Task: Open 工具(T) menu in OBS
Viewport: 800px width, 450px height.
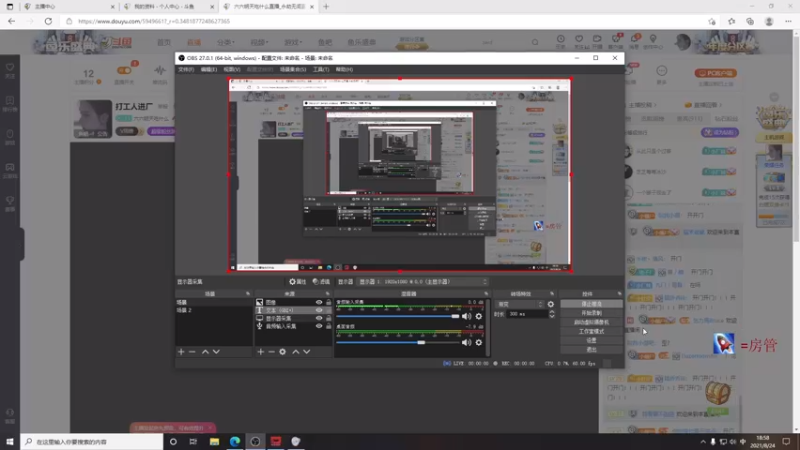Action: (320, 69)
